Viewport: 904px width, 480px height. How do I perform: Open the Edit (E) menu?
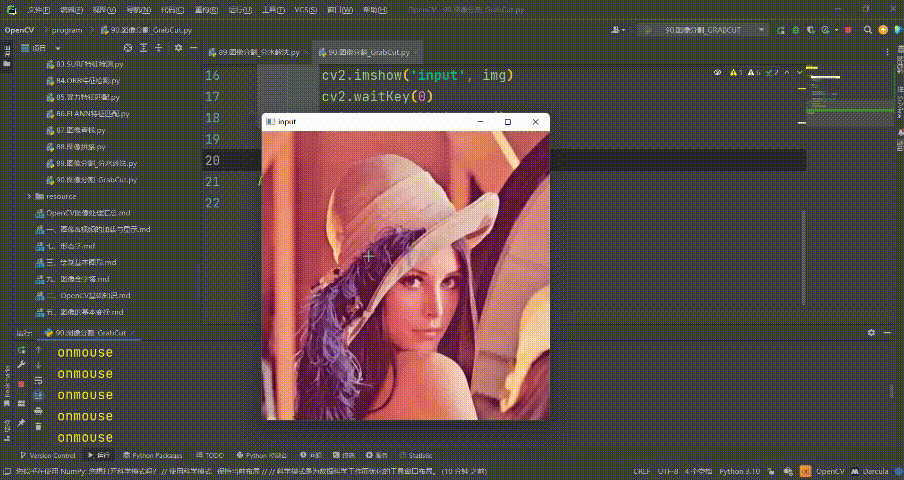pos(71,10)
